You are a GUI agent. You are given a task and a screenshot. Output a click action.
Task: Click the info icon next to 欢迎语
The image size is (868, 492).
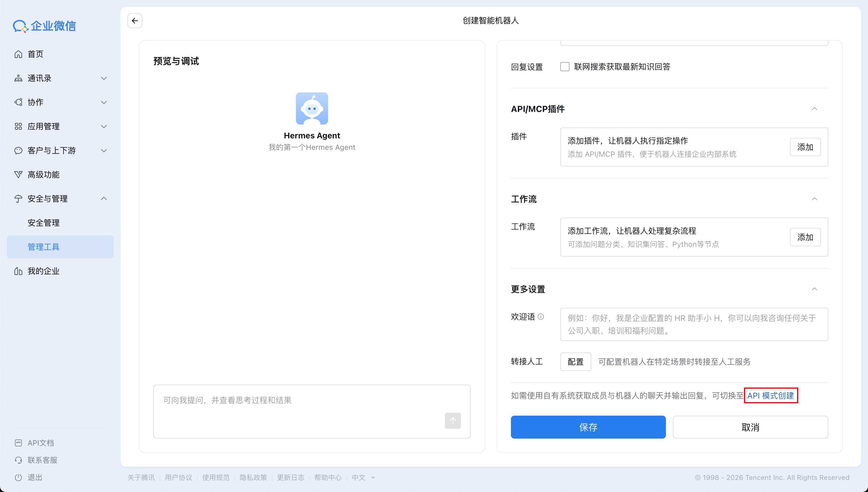[x=541, y=317]
